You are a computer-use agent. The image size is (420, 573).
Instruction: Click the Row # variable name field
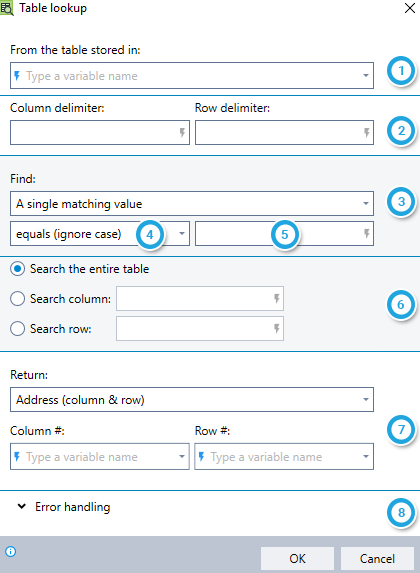point(284,456)
